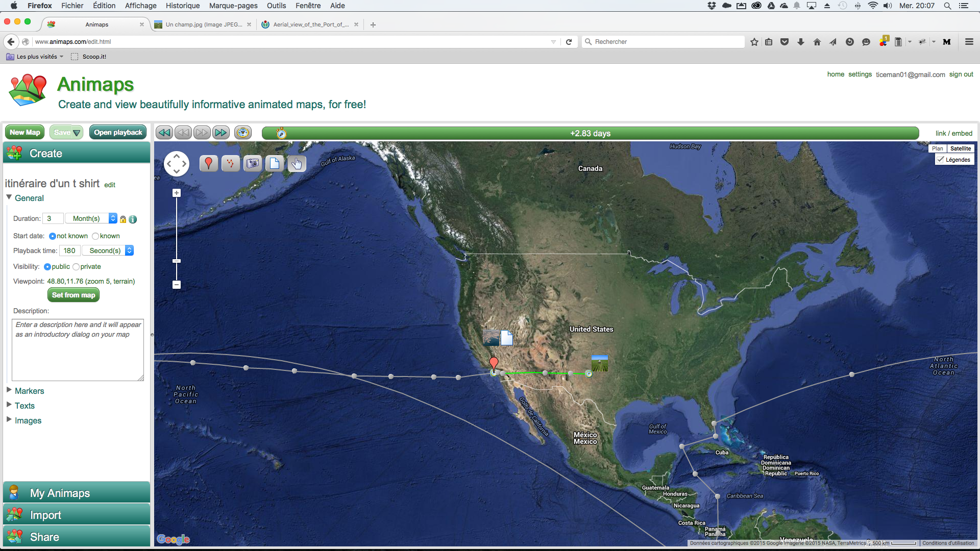This screenshot has height=551, width=980.
Task: Select the text annotation tool
Action: point(274,163)
